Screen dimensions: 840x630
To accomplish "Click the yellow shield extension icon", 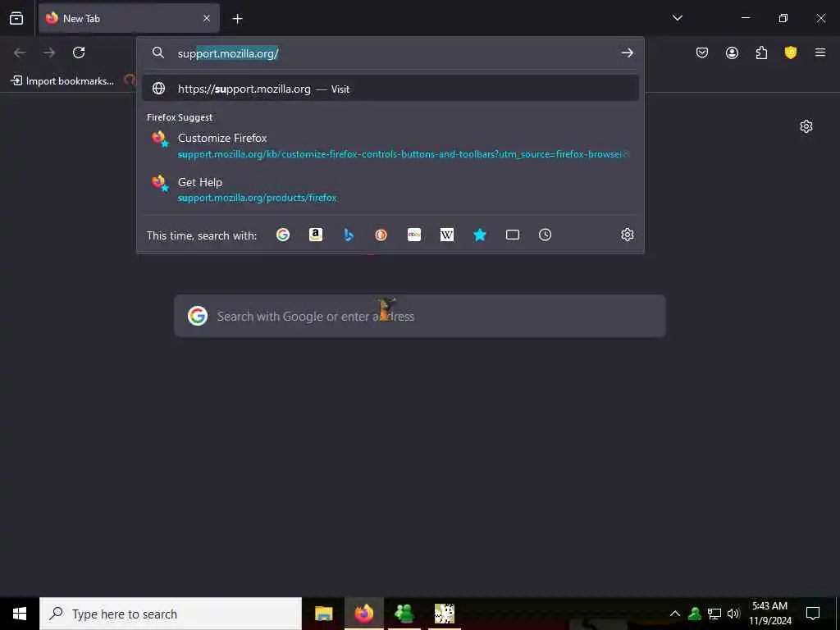I will click(x=791, y=52).
